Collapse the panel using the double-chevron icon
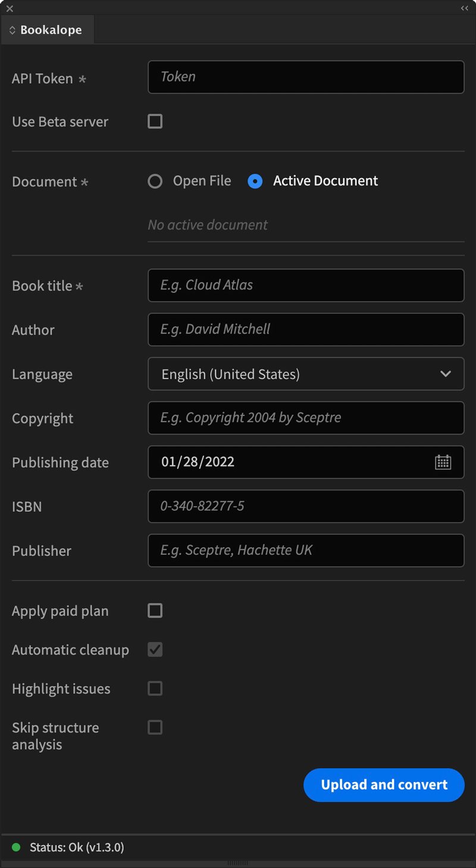 [463, 8]
